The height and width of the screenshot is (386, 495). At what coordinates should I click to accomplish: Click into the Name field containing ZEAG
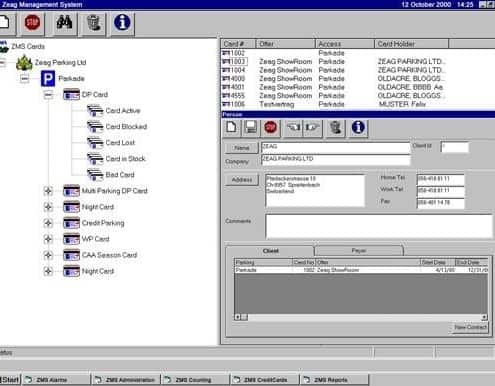coord(335,147)
